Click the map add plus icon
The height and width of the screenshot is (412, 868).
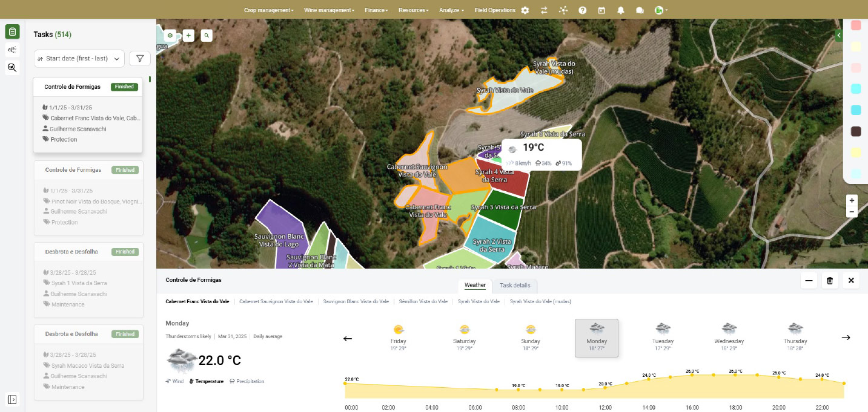coord(188,36)
